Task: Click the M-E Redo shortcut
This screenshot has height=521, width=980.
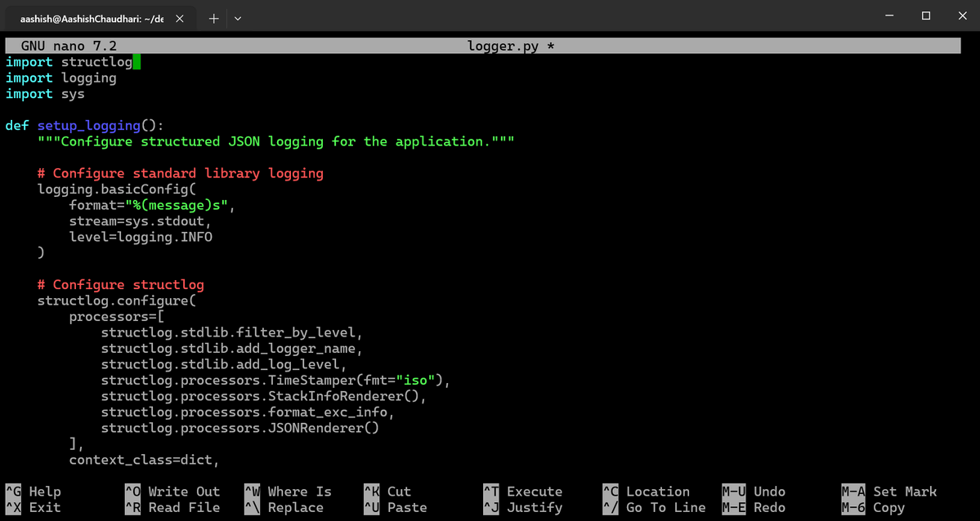Action: [754, 508]
